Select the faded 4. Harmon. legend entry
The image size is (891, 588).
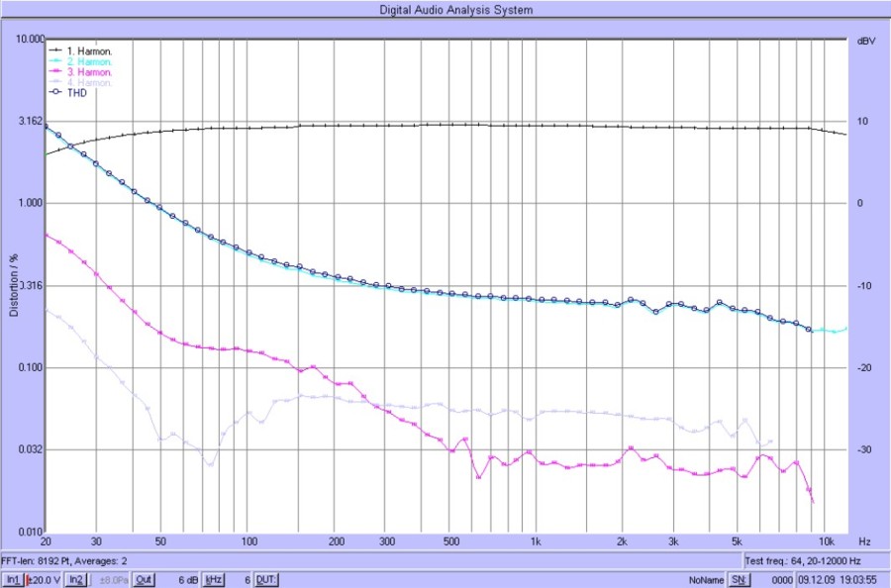click(x=88, y=82)
